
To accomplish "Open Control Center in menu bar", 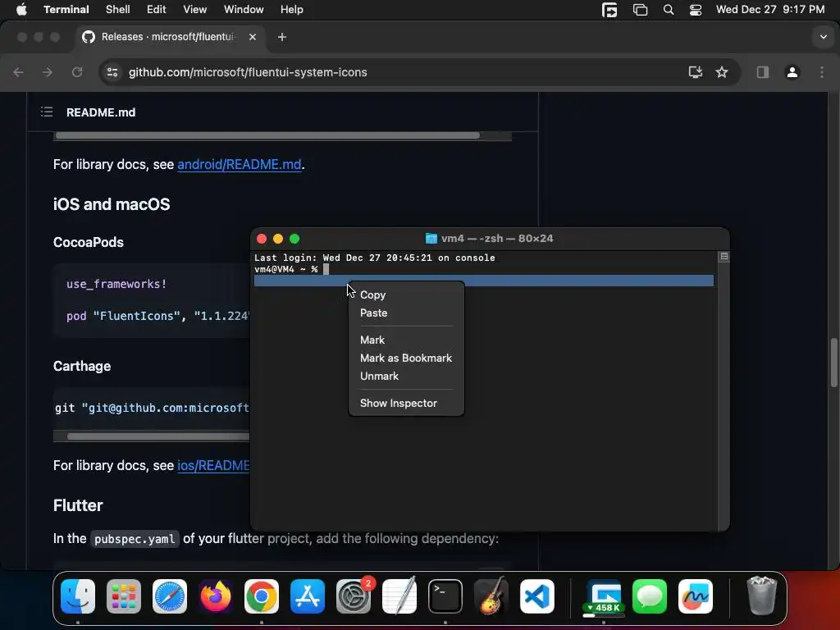I will [696, 10].
